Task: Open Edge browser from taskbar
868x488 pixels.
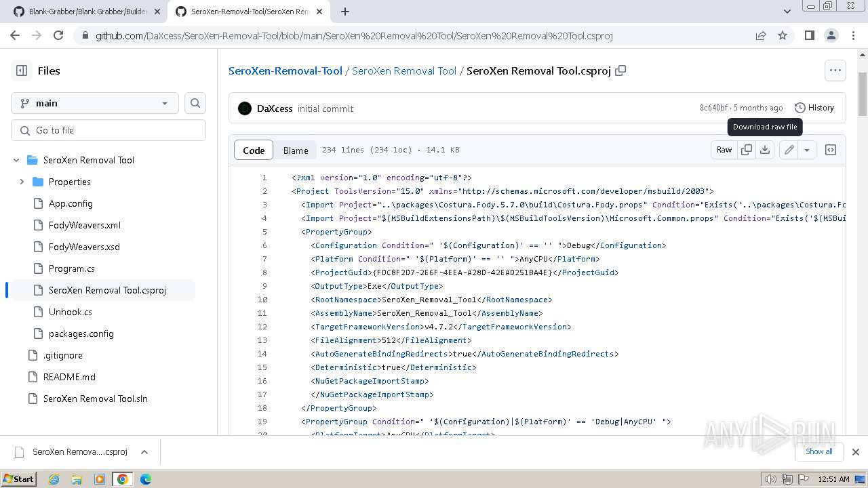Action: (145, 479)
